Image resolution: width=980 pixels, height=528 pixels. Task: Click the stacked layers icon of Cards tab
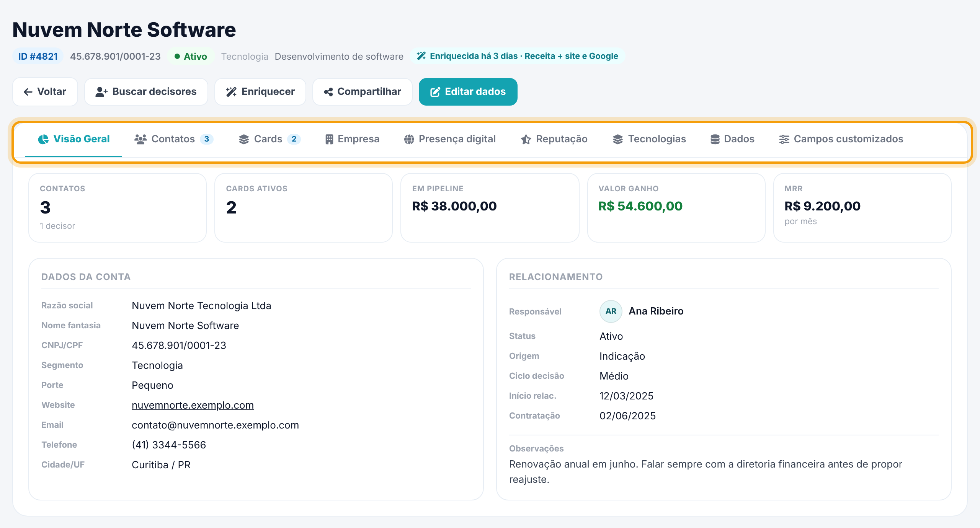point(244,139)
